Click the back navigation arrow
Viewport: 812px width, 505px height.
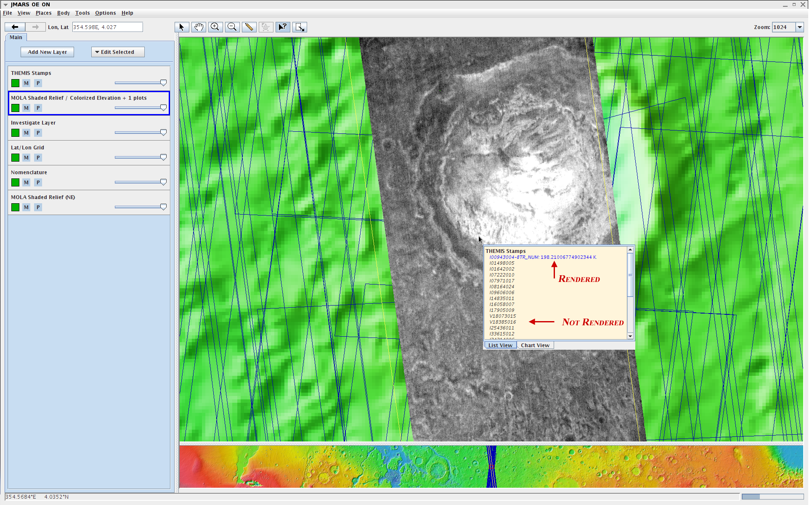pos(15,27)
